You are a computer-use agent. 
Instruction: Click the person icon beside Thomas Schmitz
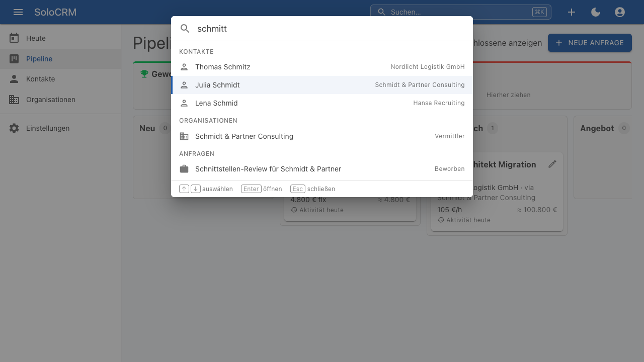[184, 67]
